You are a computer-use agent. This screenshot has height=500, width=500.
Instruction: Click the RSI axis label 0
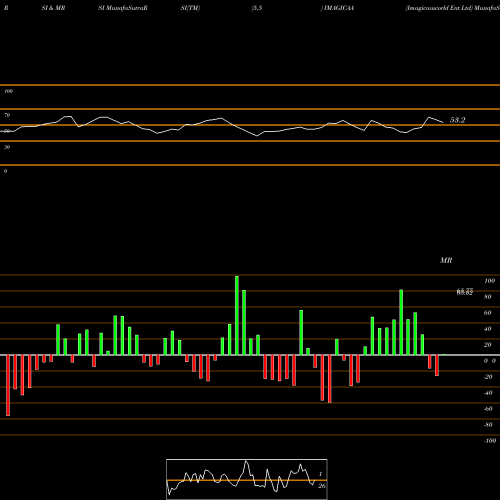5,171
